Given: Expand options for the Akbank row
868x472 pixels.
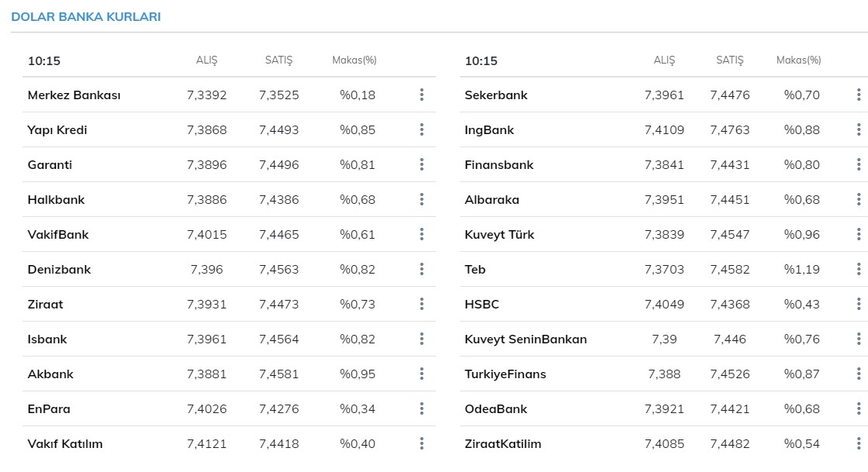Looking at the screenshot, I should coord(421,374).
